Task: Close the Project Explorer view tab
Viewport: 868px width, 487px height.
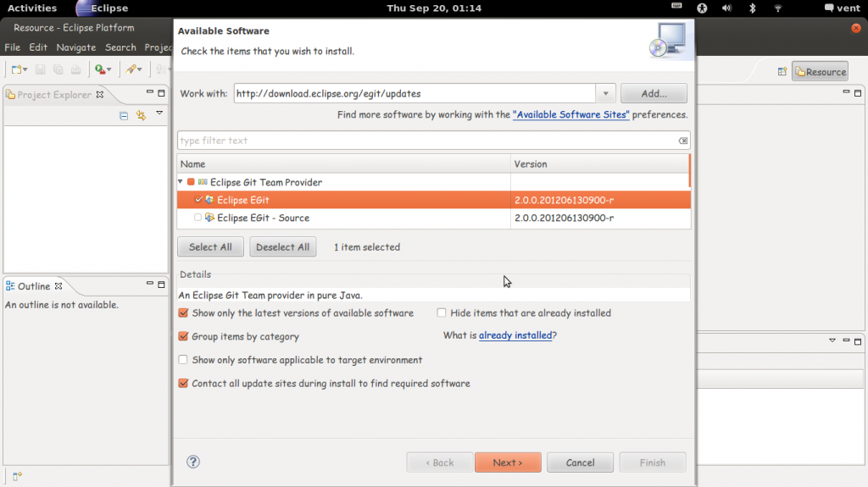Action: pyautogui.click(x=100, y=95)
